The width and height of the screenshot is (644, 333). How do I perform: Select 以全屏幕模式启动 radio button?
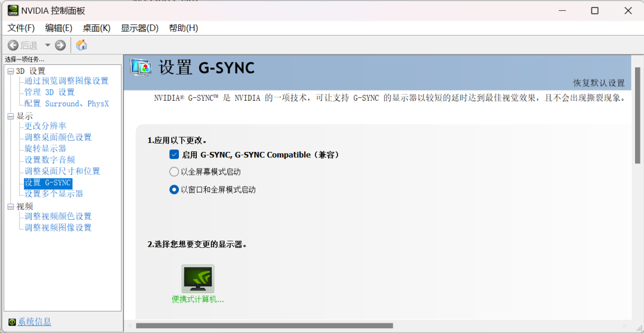tap(174, 172)
